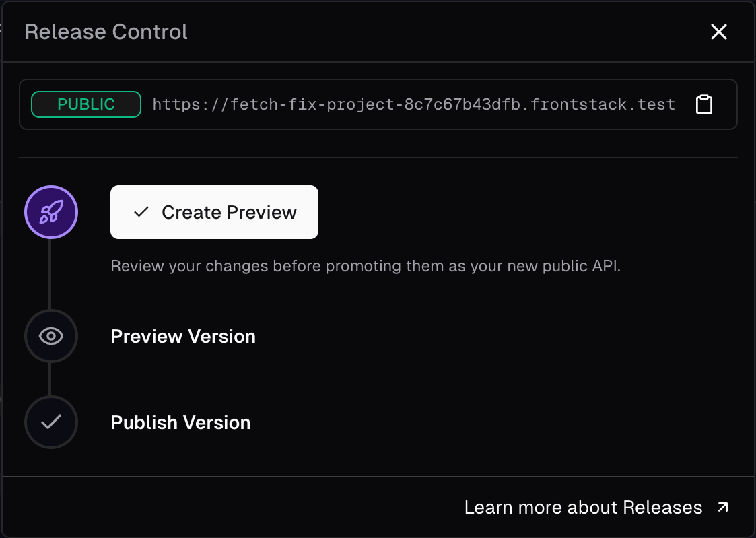Copy the public URL with clipboard icon
This screenshot has width=756, height=538.
click(704, 104)
